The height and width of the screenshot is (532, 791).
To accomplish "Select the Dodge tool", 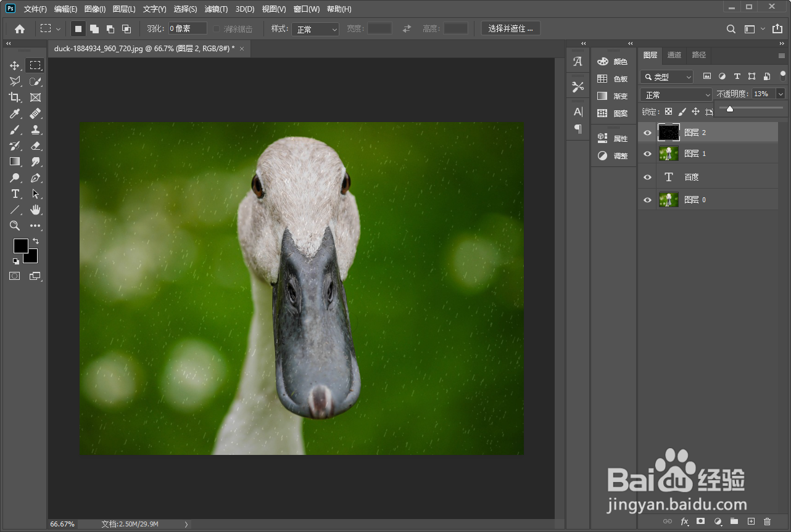I will pyautogui.click(x=15, y=178).
